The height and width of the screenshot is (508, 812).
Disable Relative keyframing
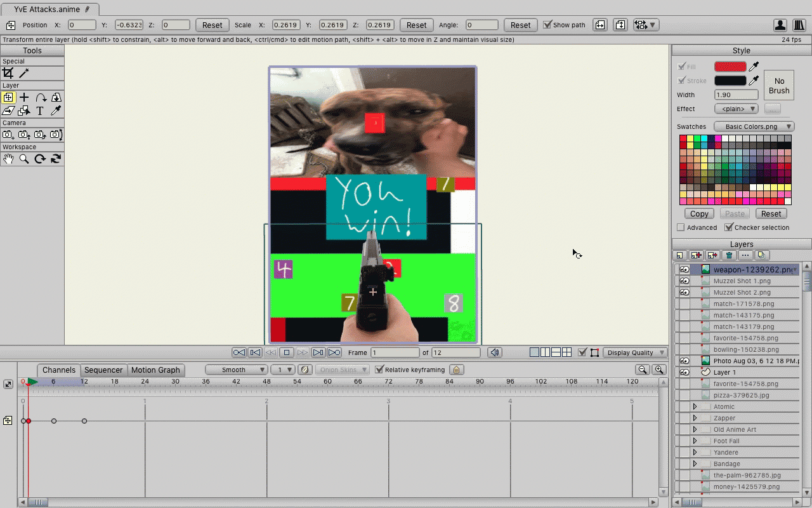click(x=377, y=370)
